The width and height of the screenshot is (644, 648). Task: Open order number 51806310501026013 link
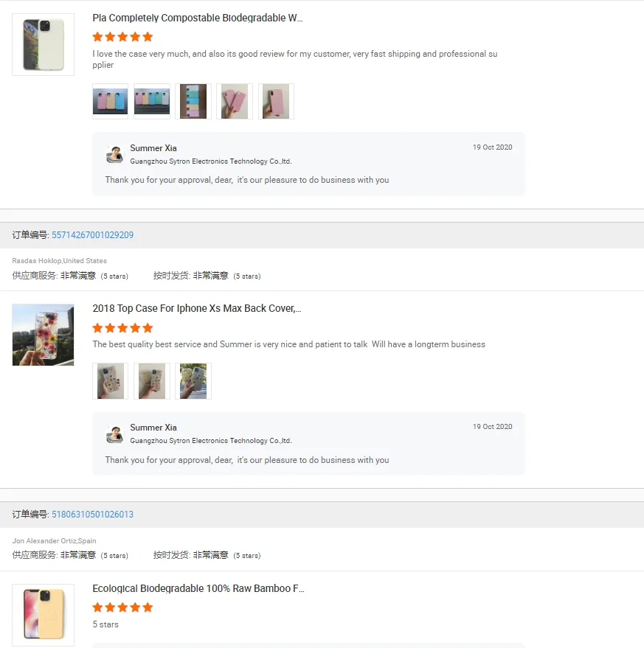tap(92, 514)
